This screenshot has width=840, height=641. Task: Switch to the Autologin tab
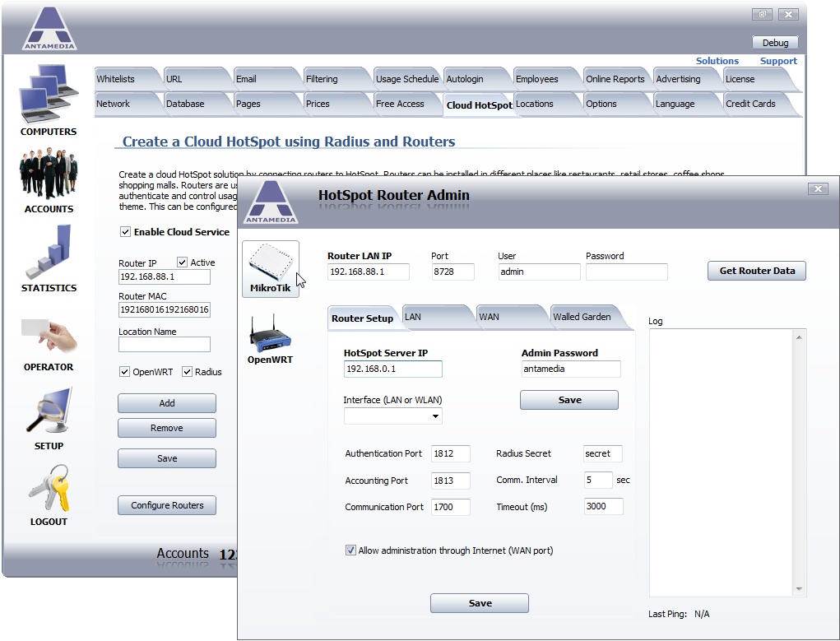click(477, 79)
